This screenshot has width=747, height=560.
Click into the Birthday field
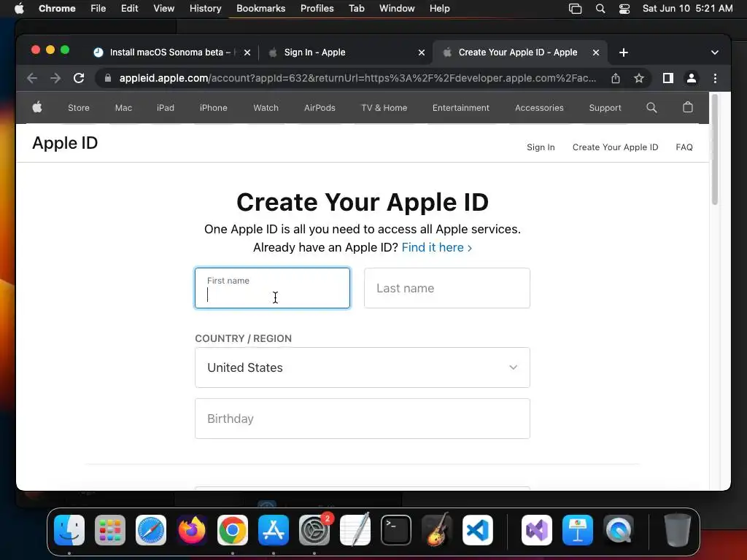pos(363,419)
